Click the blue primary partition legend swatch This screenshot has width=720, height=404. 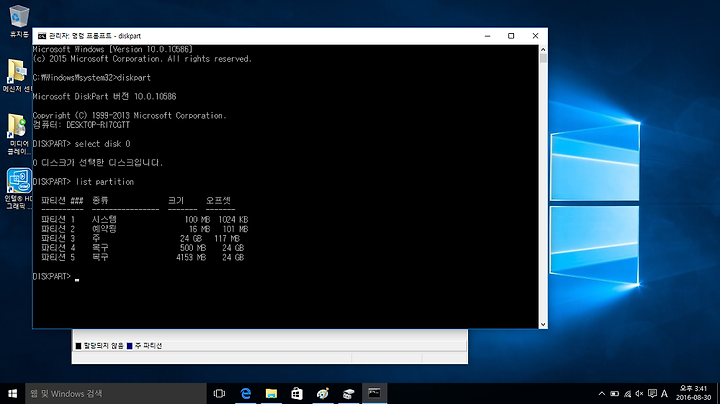pos(129,346)
